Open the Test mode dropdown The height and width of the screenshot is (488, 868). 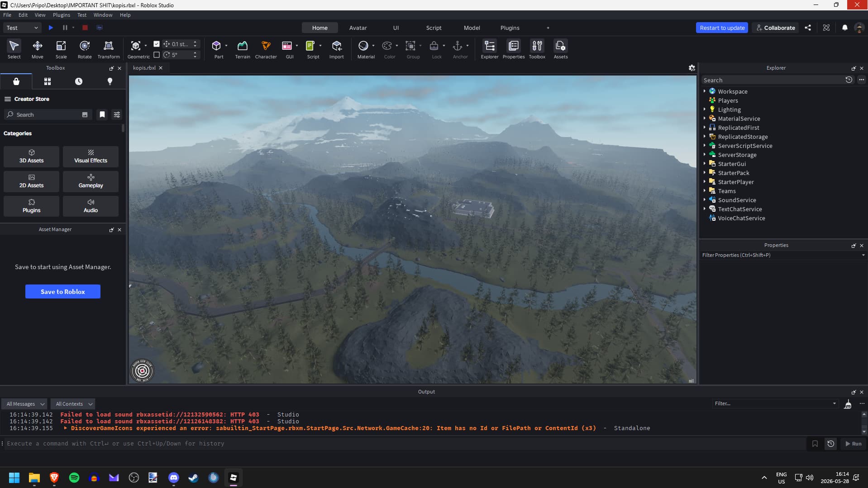pos(22,28)
